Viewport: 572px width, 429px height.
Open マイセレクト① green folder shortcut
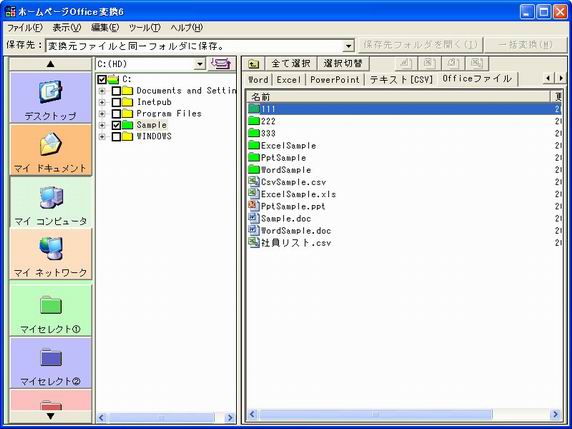click(x=51, y=310)
